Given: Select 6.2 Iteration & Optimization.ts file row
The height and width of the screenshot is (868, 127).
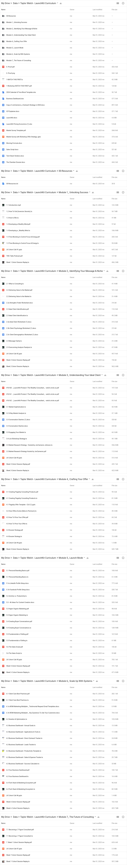Looking at the screenshot, I should pyautogui.click(x=63, y=719).
